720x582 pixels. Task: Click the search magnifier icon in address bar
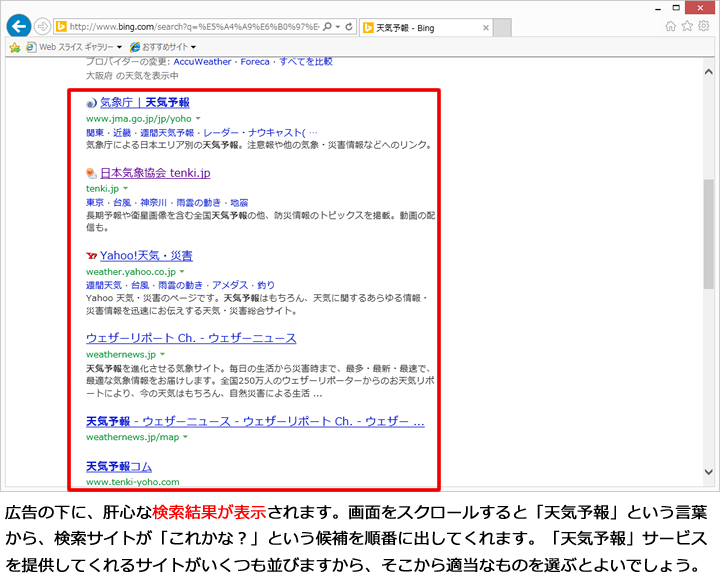coord(327,27)
